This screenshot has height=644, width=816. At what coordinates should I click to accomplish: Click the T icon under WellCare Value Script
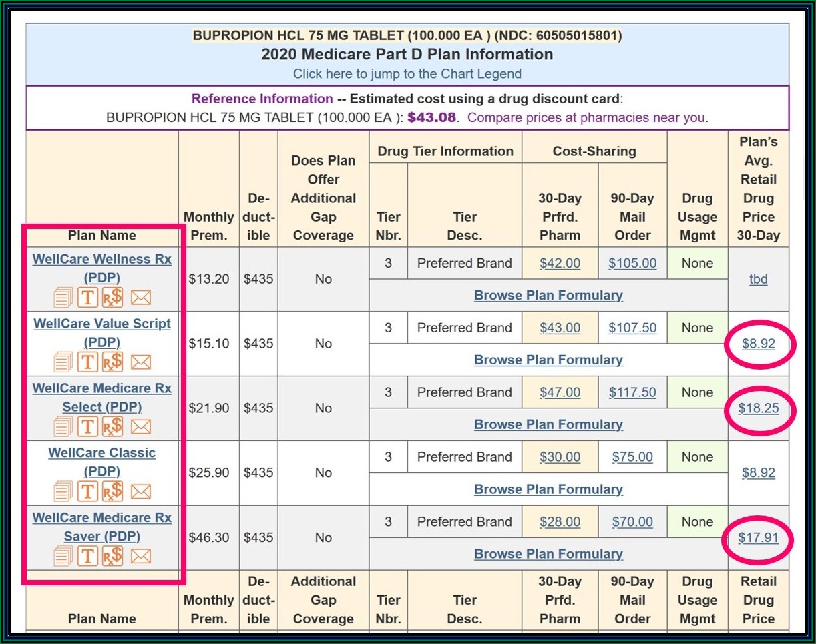87,362
